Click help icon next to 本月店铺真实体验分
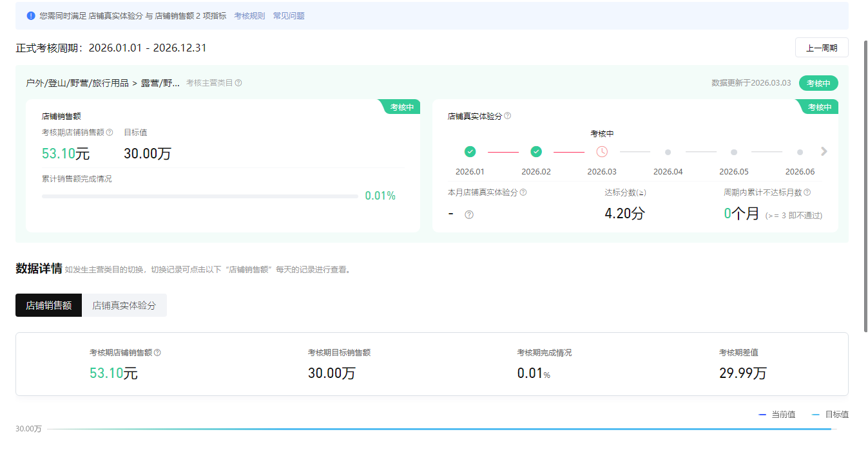 coord(523,193)
